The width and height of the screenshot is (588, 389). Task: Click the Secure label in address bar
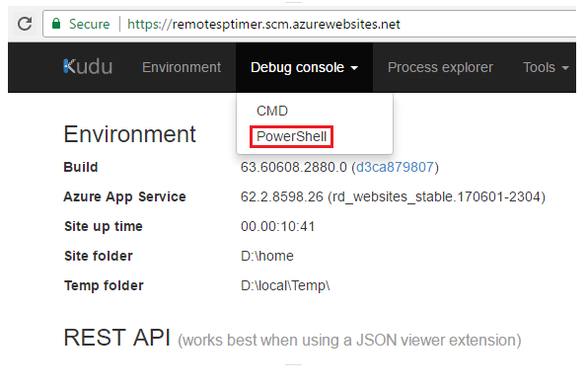pyautogui.click(x=89, y=24)
